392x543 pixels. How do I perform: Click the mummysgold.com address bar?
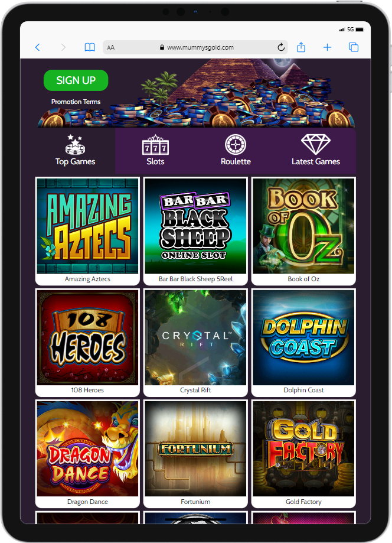tap(195, 47)
